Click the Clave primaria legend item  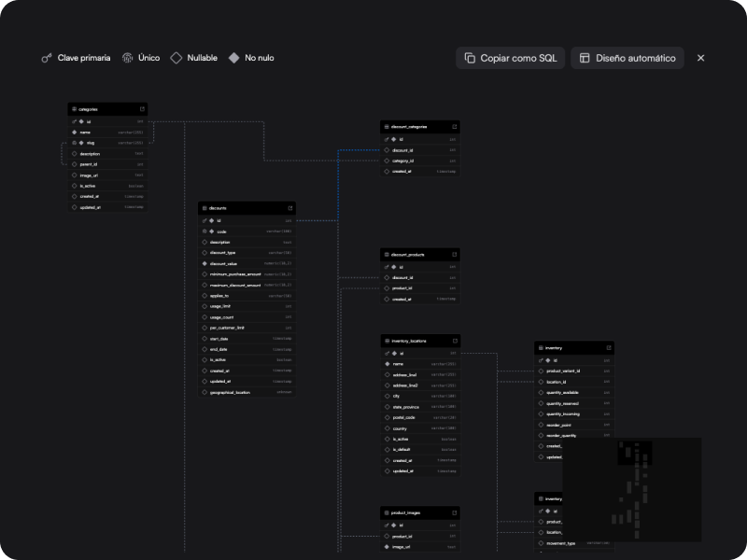[78, 58]
